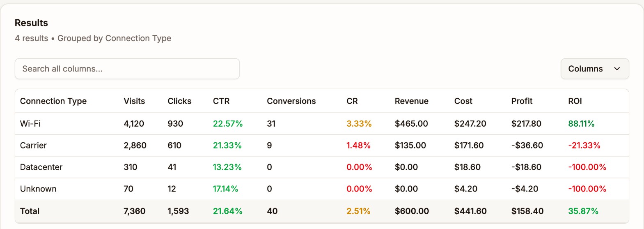Click the $465.00 revenue value

click(411, 124)
